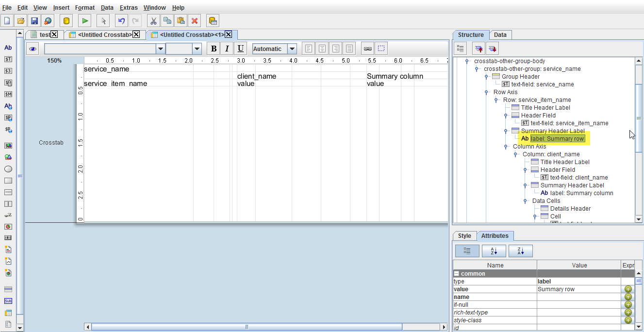This screenshot has width=644, height=332.
Task: Toggle bold formatting
Action: click(213, 48)
